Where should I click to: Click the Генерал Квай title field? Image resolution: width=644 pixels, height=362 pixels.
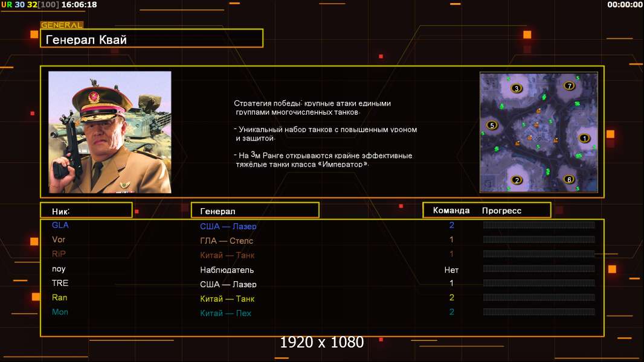pyautogui.click(x=152, y=39)
